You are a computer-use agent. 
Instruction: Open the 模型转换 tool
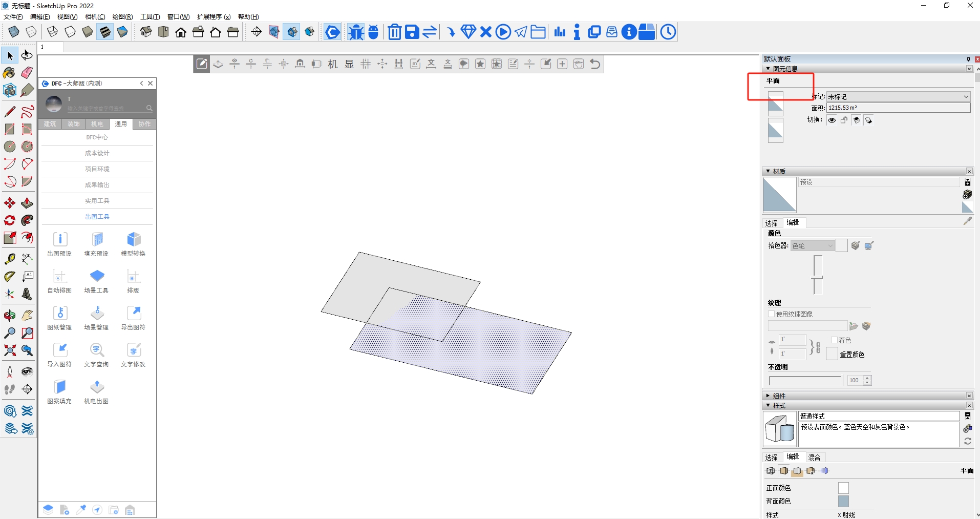(134, 240)
